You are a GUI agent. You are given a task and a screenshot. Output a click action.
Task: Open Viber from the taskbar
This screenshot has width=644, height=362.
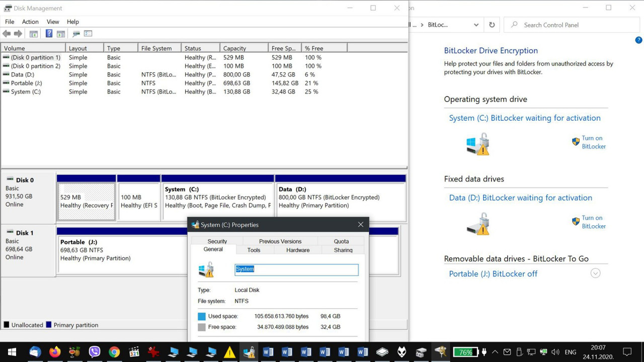coord(95,352)
